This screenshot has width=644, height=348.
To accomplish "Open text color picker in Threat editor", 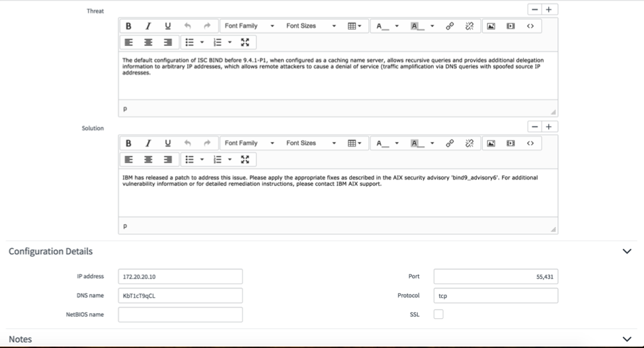I will [387, 26].
